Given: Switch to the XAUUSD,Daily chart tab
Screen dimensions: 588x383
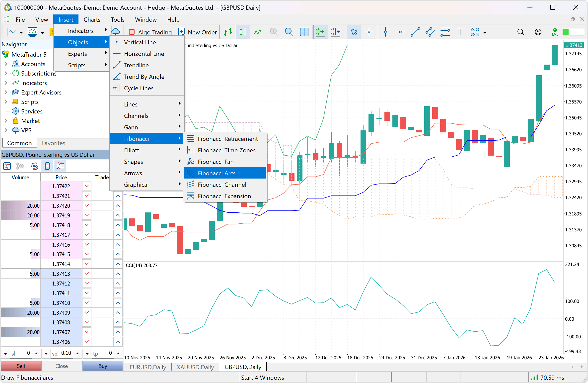Looking at the screenshot, I should pos(195,367).
